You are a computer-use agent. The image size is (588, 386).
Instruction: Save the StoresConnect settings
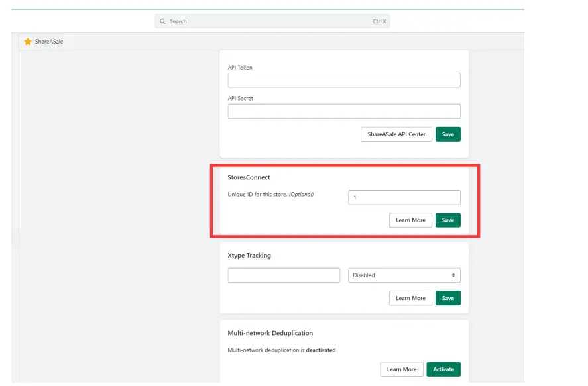point(448,220)
